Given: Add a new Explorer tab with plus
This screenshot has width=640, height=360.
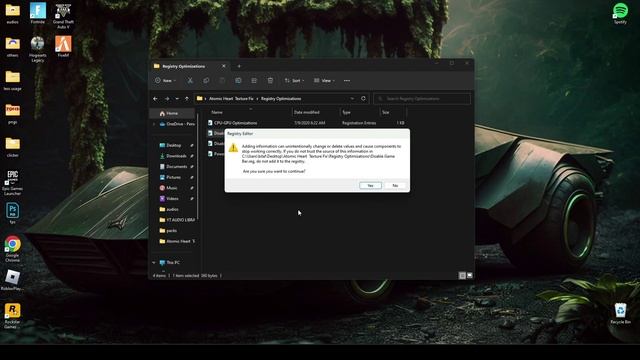Looking at the screenshot, I should [239, 66].
